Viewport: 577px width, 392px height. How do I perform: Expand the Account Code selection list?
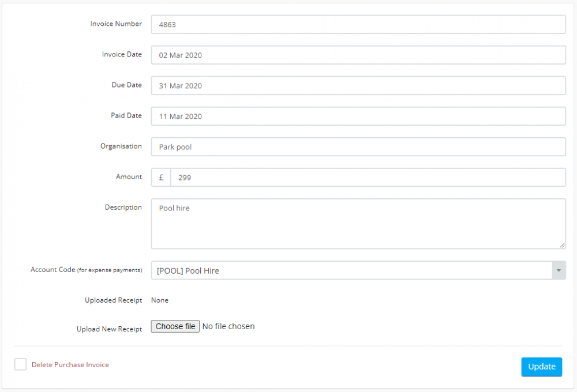(558, 270)
